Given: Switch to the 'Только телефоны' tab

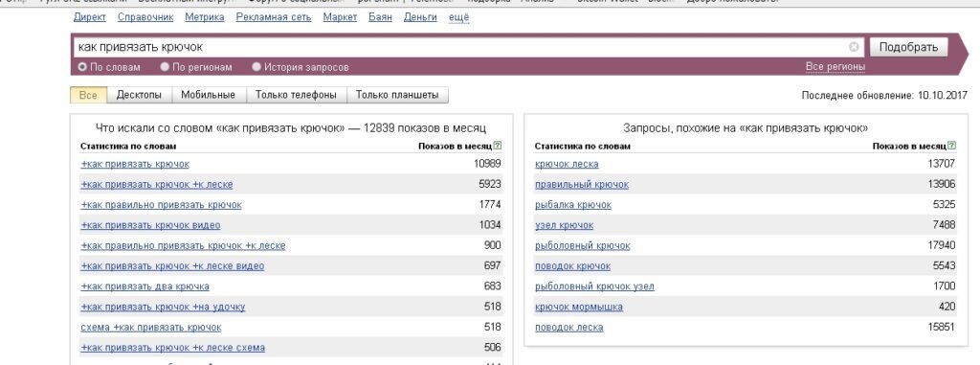Looking at the screenshot, I should 297,95.
